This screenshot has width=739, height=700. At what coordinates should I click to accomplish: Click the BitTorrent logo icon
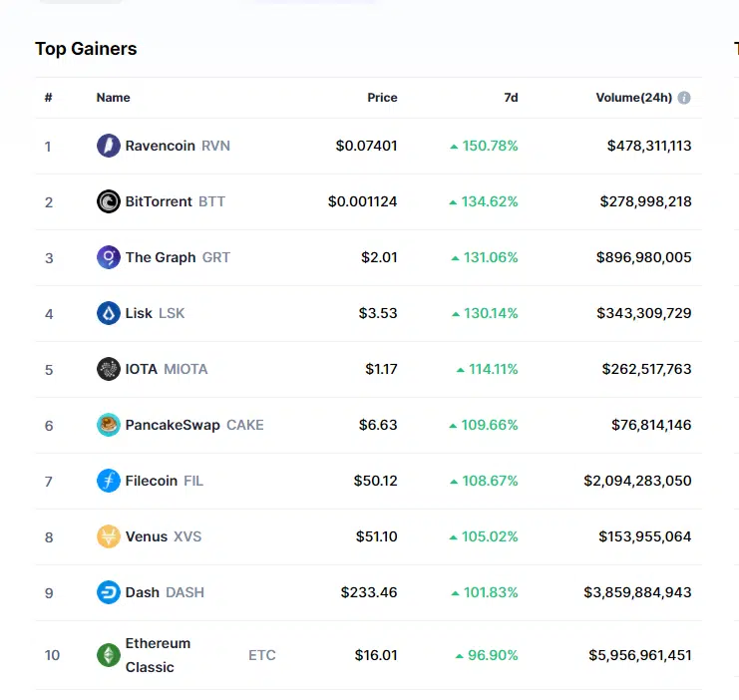108,201
